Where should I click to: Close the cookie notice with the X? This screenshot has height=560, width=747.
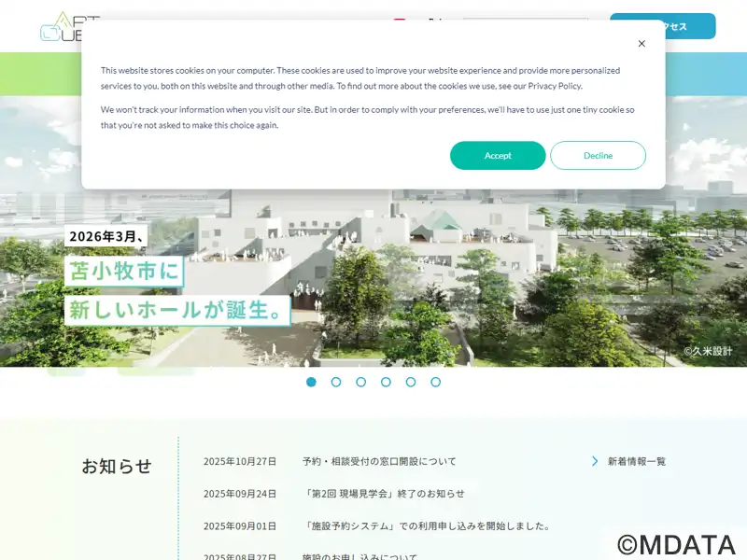641,44
